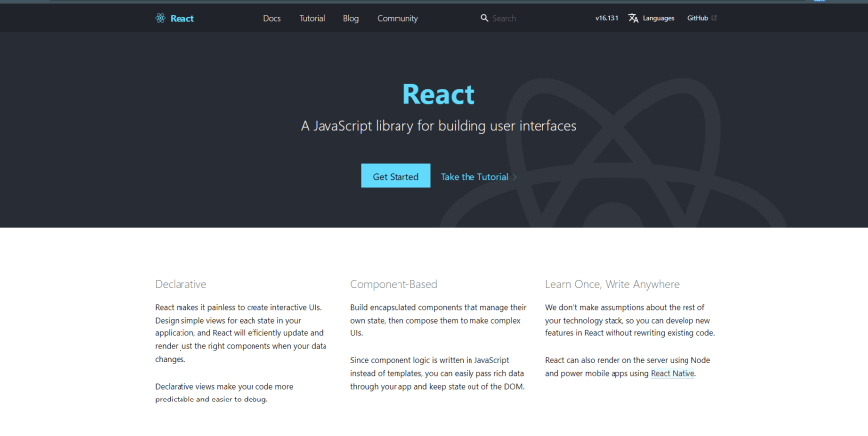The height and width of the screenshot is (436, 868).
Task: Click the React atom logo icon
Action: [160, 18]
